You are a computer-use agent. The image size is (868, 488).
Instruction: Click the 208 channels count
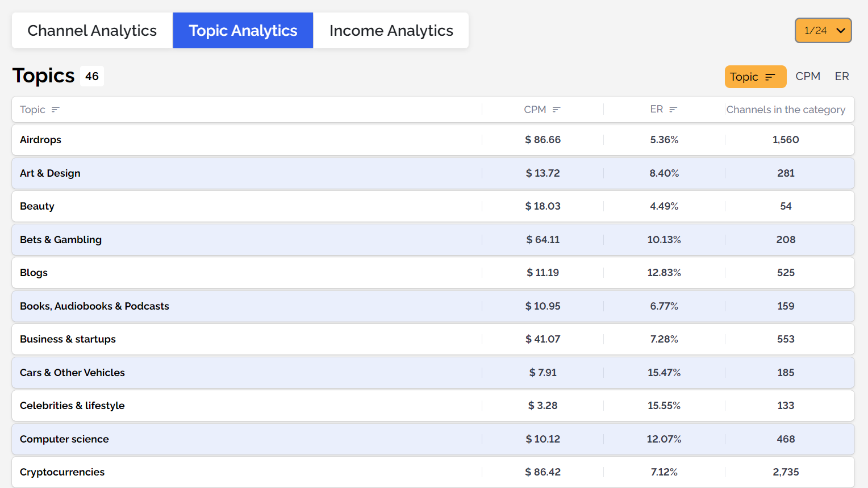click(x=786, y=240)
